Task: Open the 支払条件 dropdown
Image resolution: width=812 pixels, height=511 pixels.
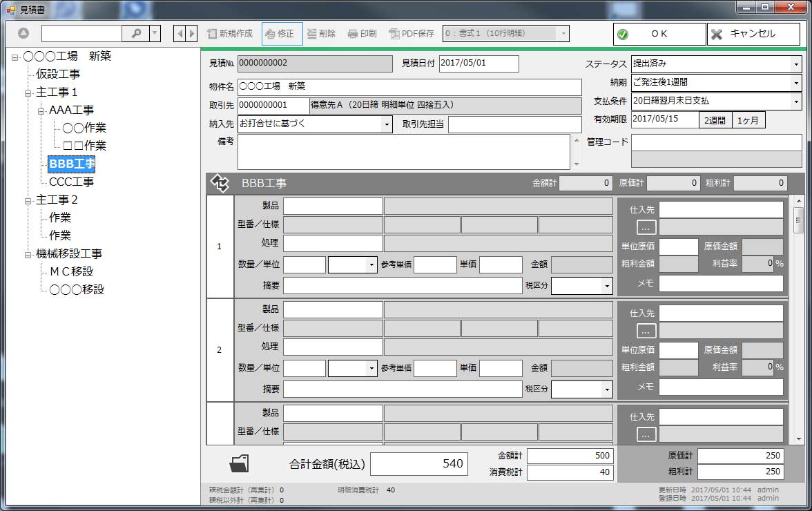Action: [796, 102]
